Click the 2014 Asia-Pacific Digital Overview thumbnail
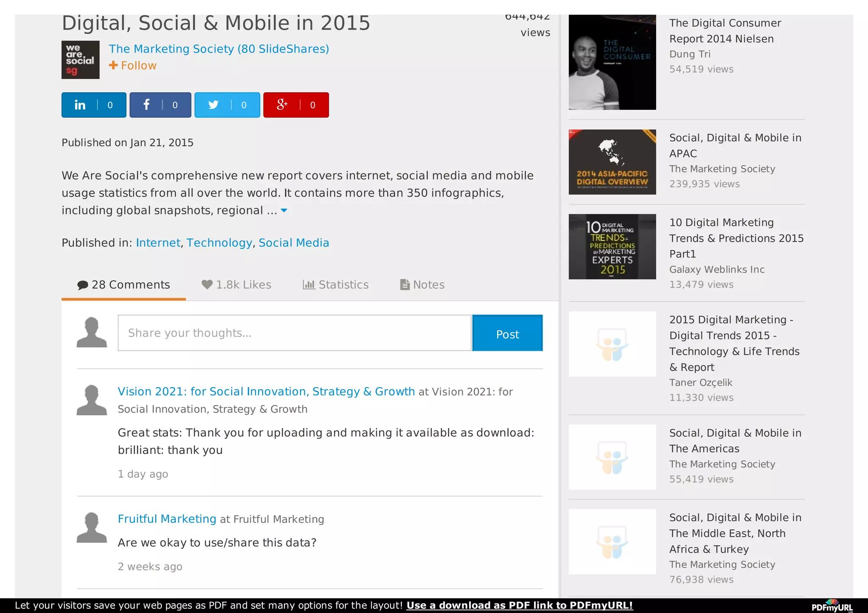The height and width of the screenshot is (613, 868). click(612, 162)
